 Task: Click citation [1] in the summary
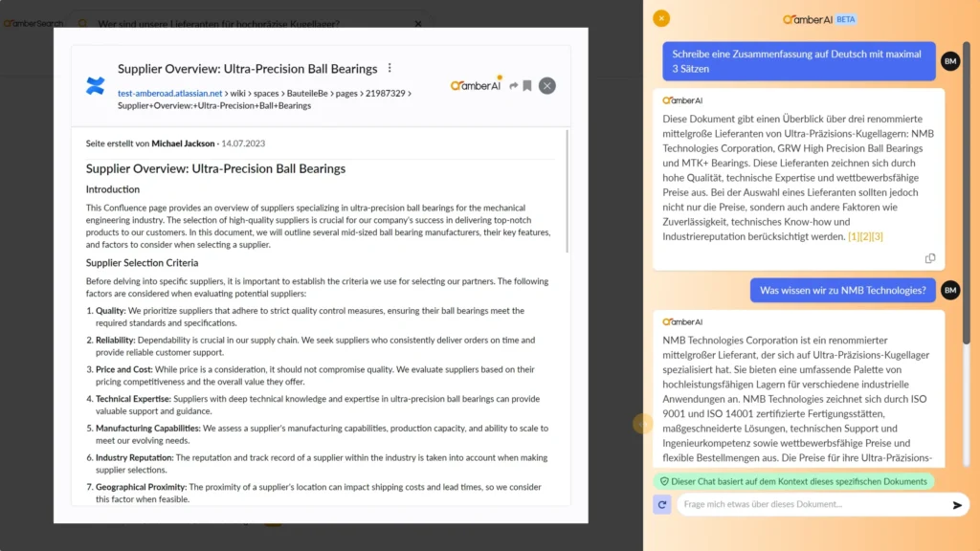854,236
